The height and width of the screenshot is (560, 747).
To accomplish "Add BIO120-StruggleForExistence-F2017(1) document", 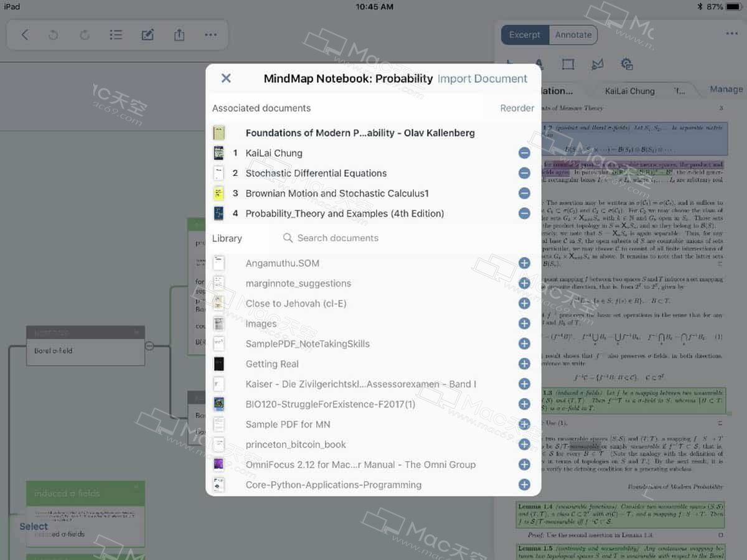I will pos(524,404).
